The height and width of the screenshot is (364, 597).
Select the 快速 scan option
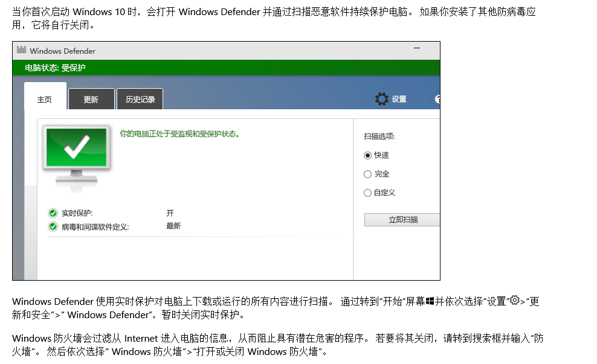pos(367,155)
